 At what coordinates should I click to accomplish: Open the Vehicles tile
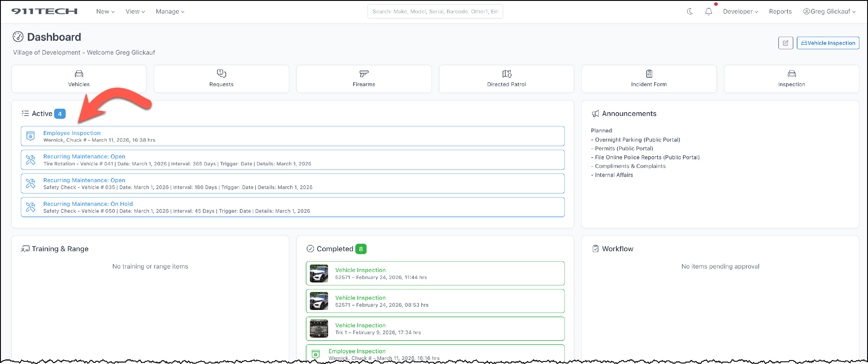tap(79, 79)
